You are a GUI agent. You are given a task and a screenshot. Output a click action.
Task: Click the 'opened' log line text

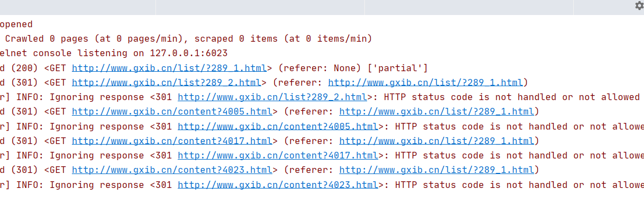pyautogui.click(x=16, y=24)
